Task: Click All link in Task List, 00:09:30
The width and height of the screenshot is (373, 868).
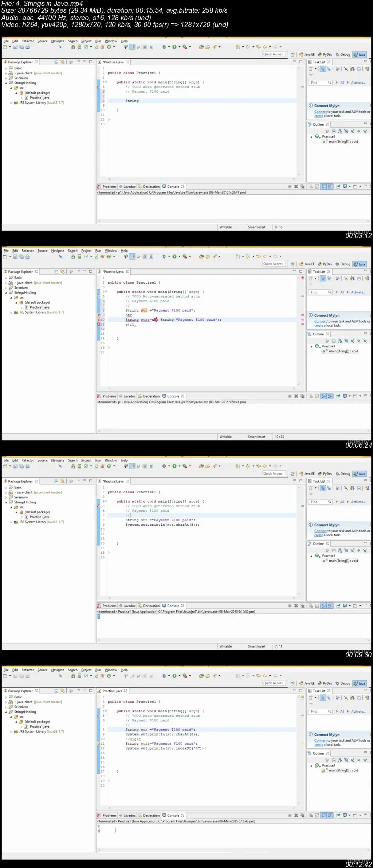Action: (342, 502)
